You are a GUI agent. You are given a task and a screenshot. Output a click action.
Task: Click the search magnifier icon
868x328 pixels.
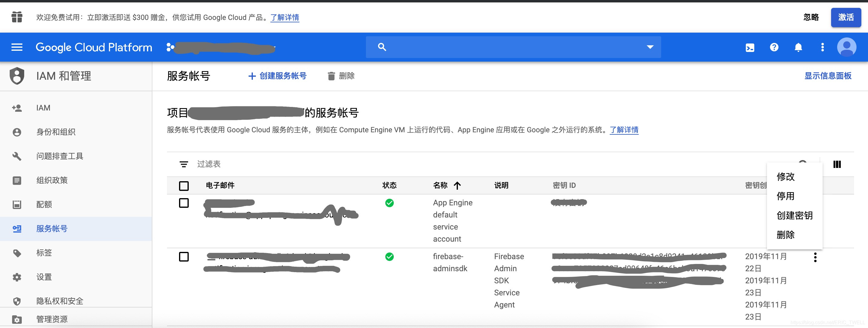[x=382, y=47]
